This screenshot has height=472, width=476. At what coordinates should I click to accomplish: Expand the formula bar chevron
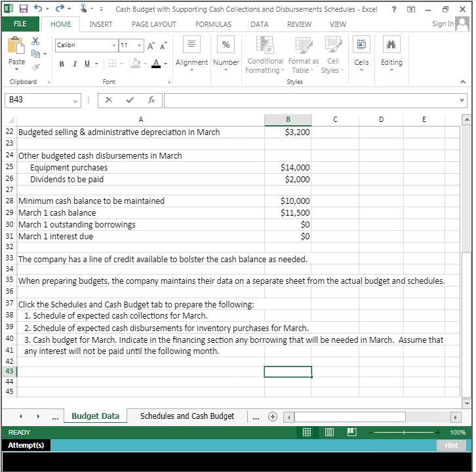[462, 100]
